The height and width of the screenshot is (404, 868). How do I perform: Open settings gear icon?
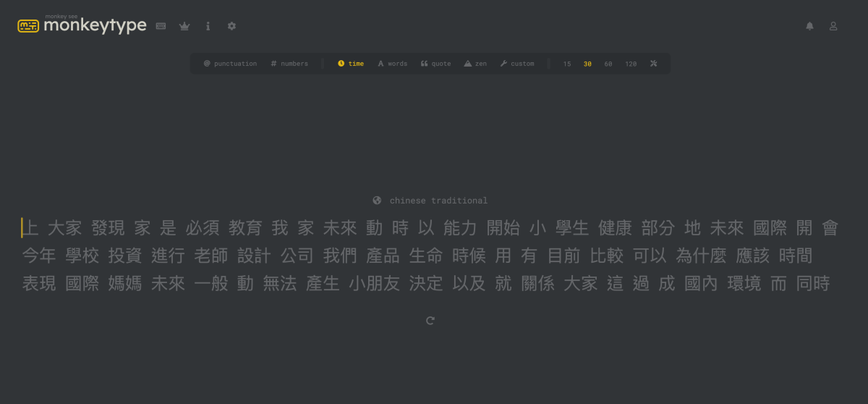231,26
